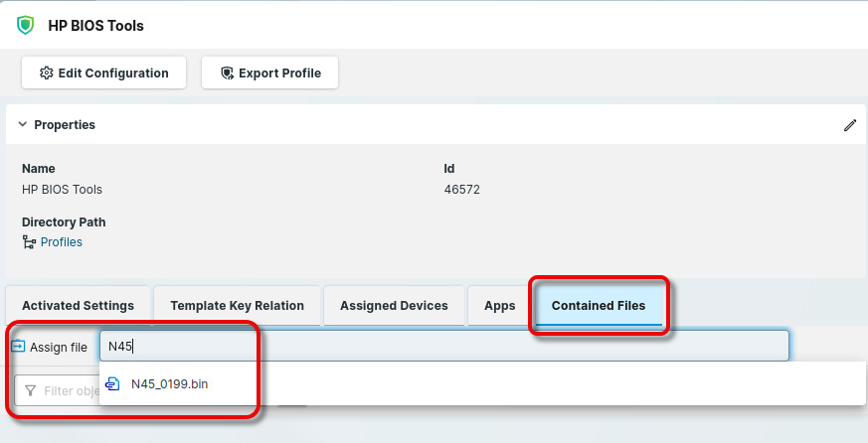Click the gear icon on Edit Configuration
Image resolution: width=868 pixels, height=443 pixels.
(x=46, y=74)
